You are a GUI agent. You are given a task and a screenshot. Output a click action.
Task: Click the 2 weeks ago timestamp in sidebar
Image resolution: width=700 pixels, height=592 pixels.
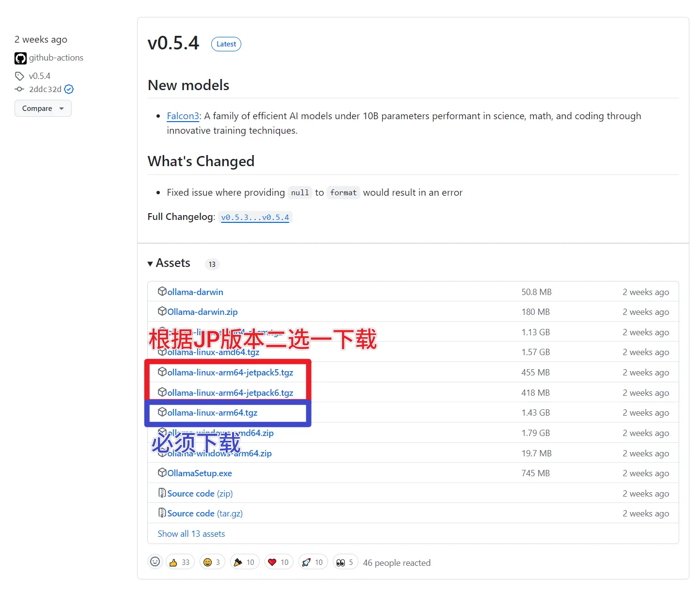[x=41, y=40]
